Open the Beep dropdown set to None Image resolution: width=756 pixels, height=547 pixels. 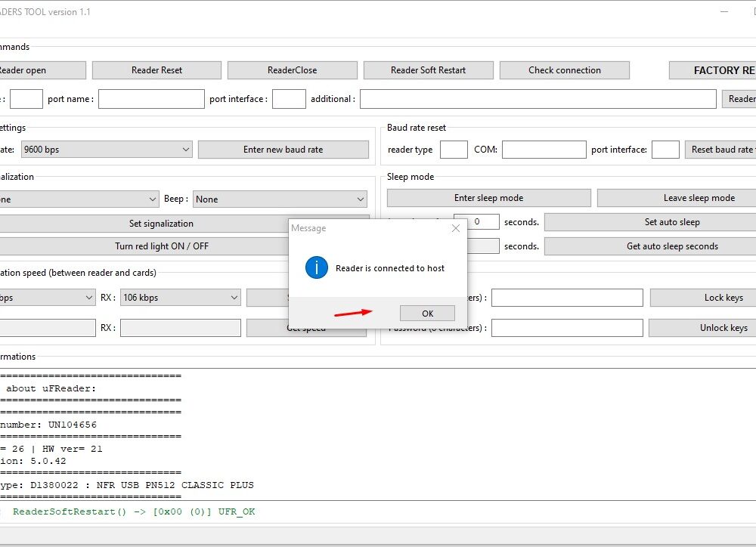pos(280,199)
